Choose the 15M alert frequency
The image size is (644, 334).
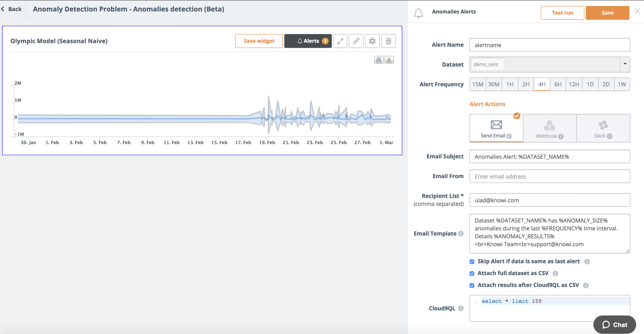coord(478,84)
